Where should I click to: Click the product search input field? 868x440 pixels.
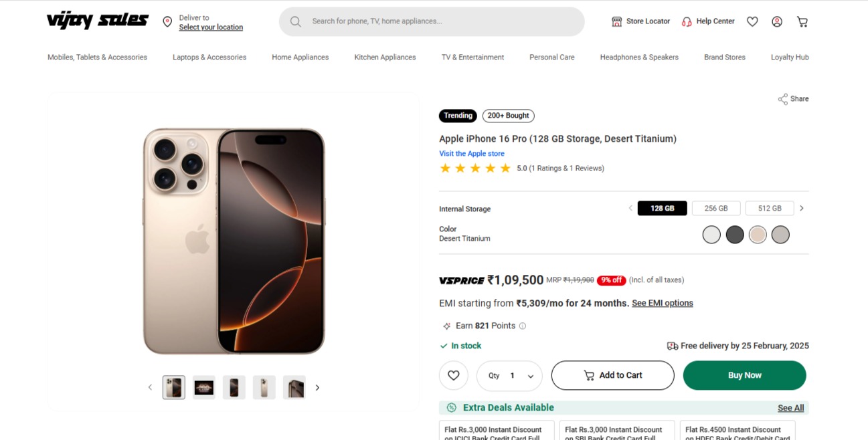pos(442,21)
